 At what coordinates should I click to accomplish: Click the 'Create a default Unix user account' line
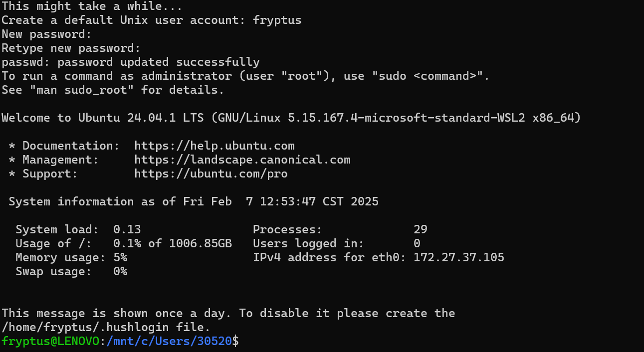click(152, 20)
